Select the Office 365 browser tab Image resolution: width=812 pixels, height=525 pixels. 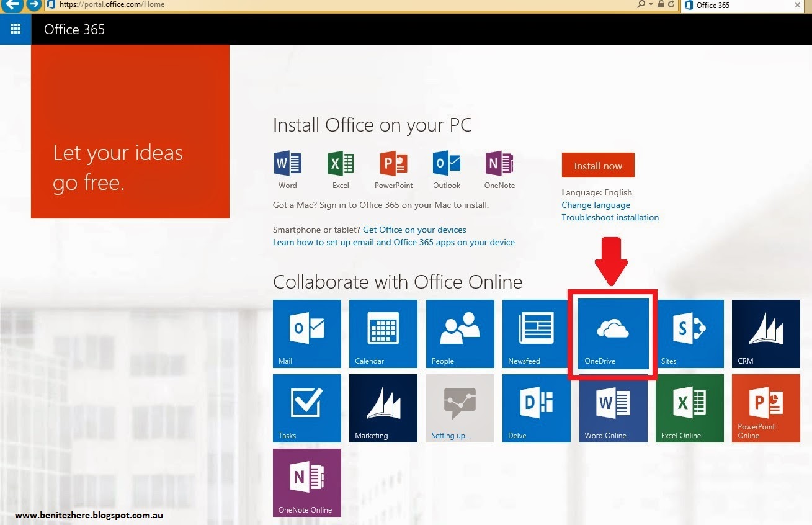742,5
